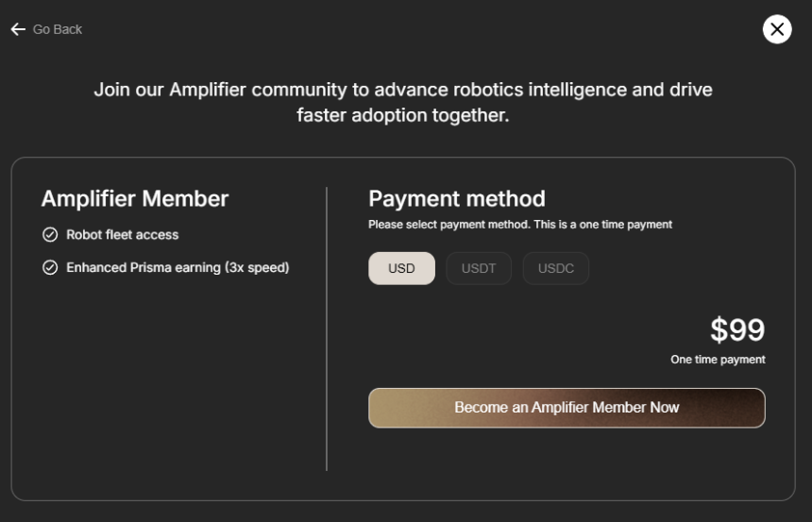Screen dimensions: 812x522
Task: Click the Amplifier Member heading
Action: click(135, 198)
